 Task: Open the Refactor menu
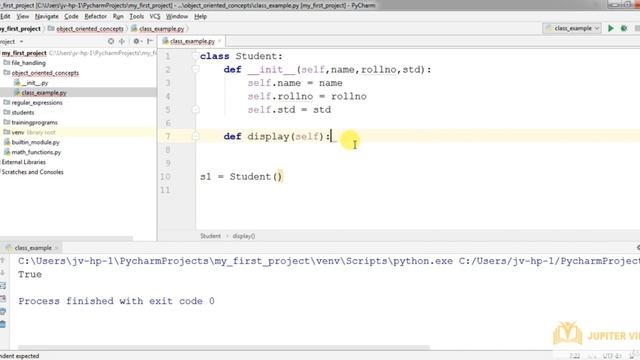pyautogui.click(x=96, y=16)
